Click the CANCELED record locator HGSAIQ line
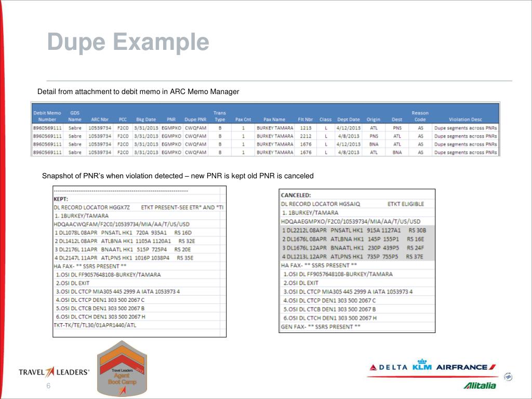The height and width of the screenshot is (399, 532). pyautogui.click(x=353, y=204)
